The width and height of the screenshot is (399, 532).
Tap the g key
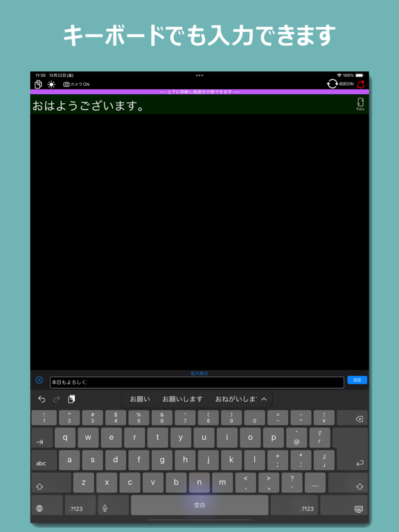[x=162, y=461]
